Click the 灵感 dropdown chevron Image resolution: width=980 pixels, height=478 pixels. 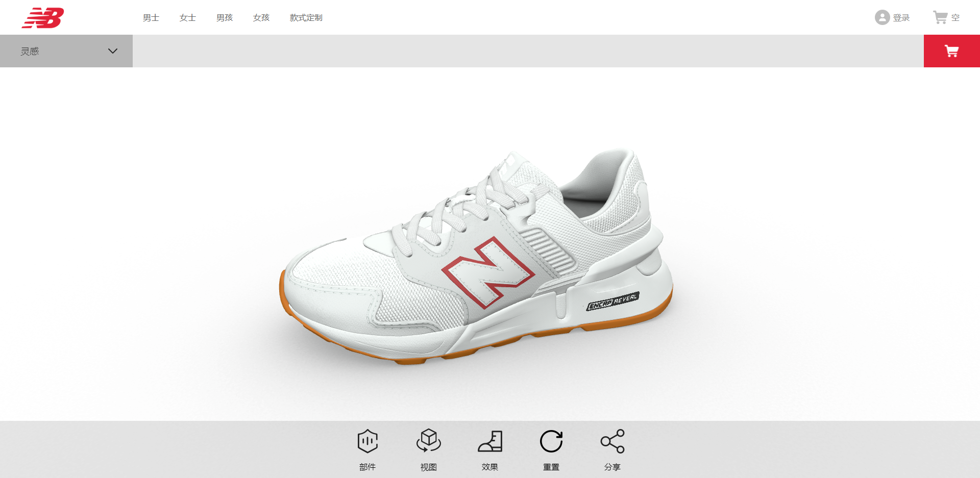click(x=113, y=51)
